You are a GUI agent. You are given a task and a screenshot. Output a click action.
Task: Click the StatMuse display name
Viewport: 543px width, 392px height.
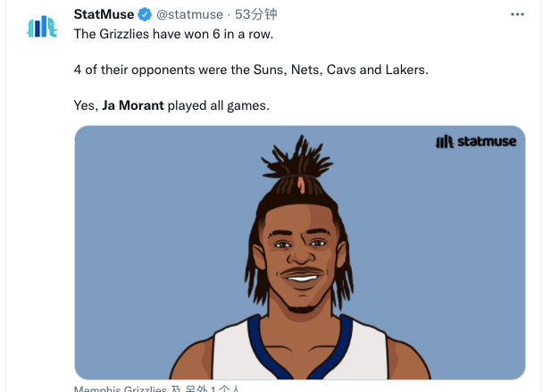(104, 14)
